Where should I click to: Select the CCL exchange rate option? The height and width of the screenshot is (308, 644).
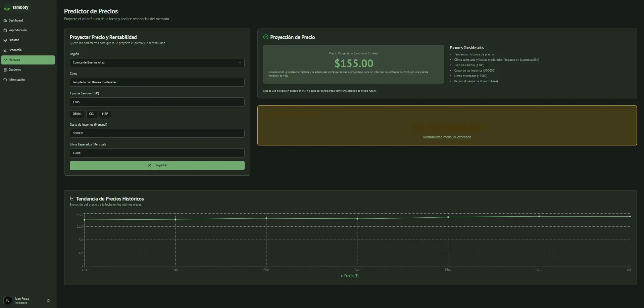92,114
